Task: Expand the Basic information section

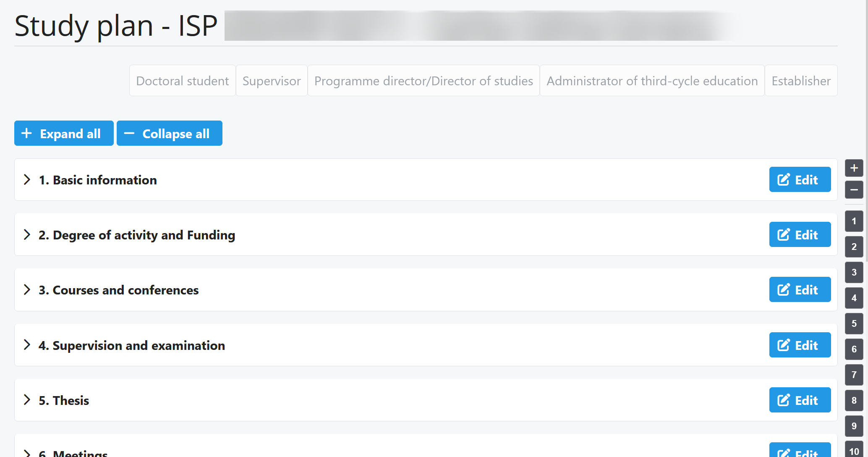Action: click(27, 180)
